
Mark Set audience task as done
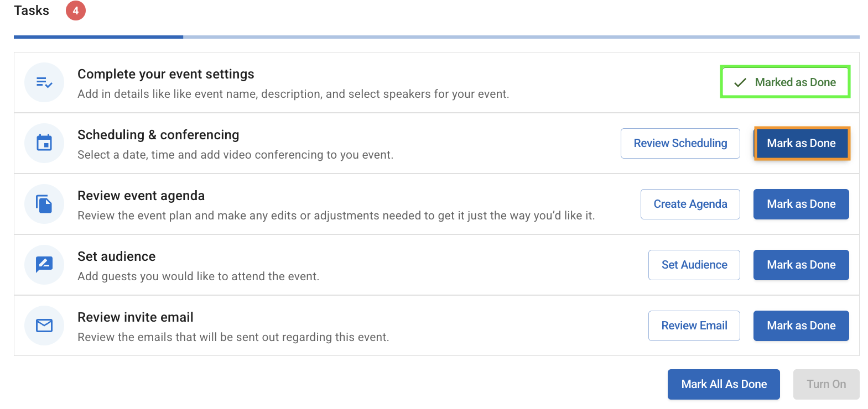801,265
